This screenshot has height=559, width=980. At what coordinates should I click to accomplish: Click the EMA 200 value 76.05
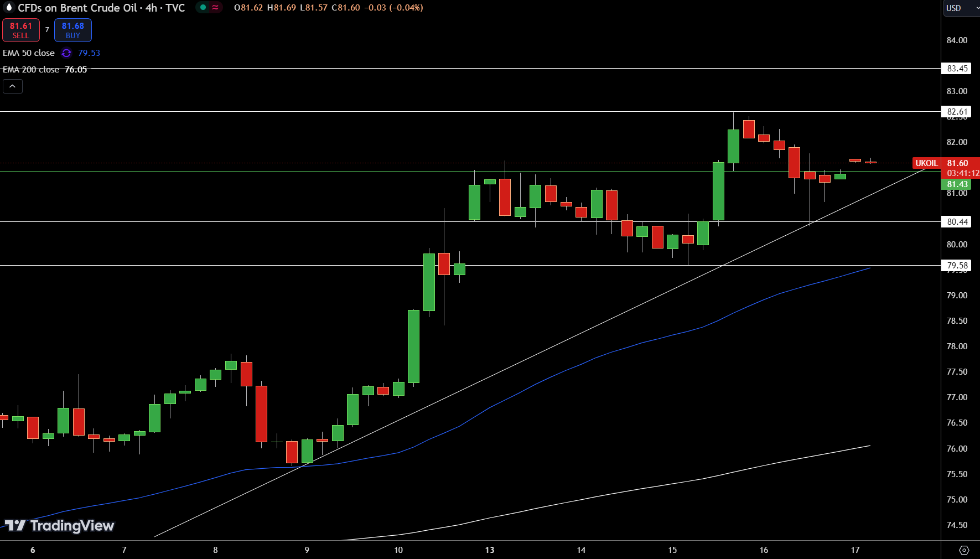[x=76, y=70]
